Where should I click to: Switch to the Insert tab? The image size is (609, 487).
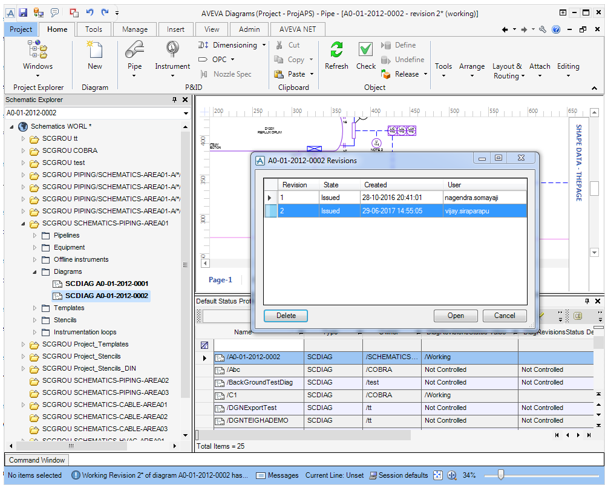tap(176, 29)
